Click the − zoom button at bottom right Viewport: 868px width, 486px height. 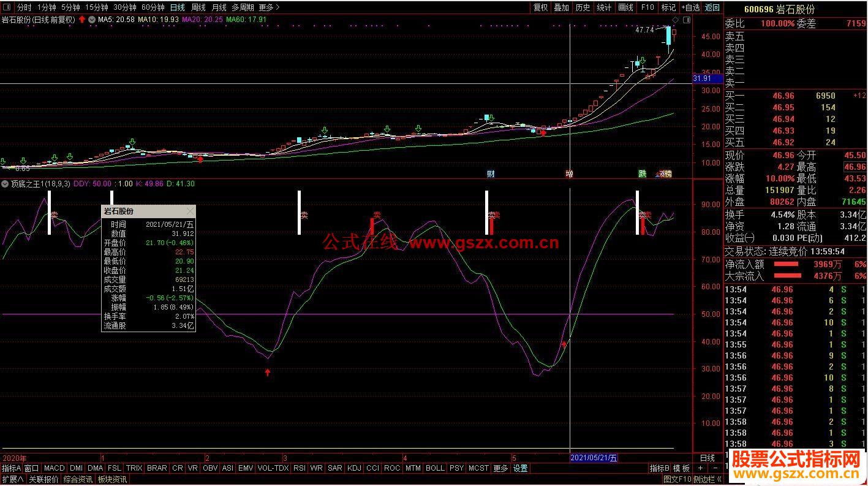click(714, 468)
